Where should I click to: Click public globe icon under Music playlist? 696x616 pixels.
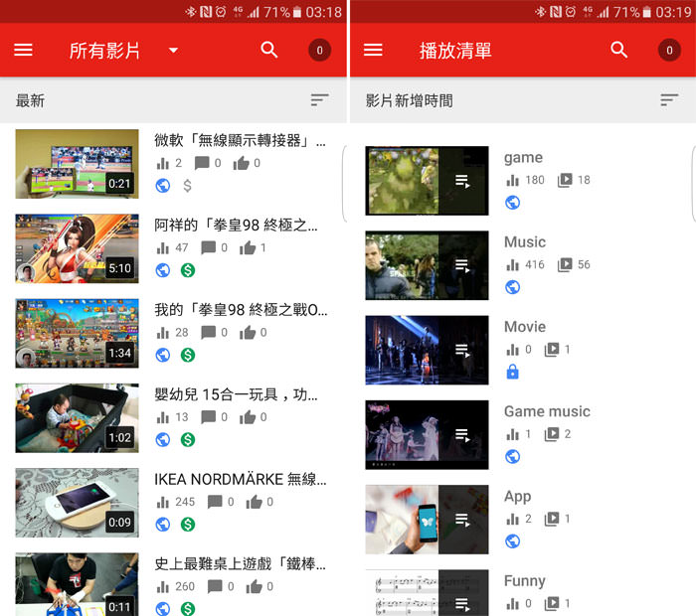[513, 287]
